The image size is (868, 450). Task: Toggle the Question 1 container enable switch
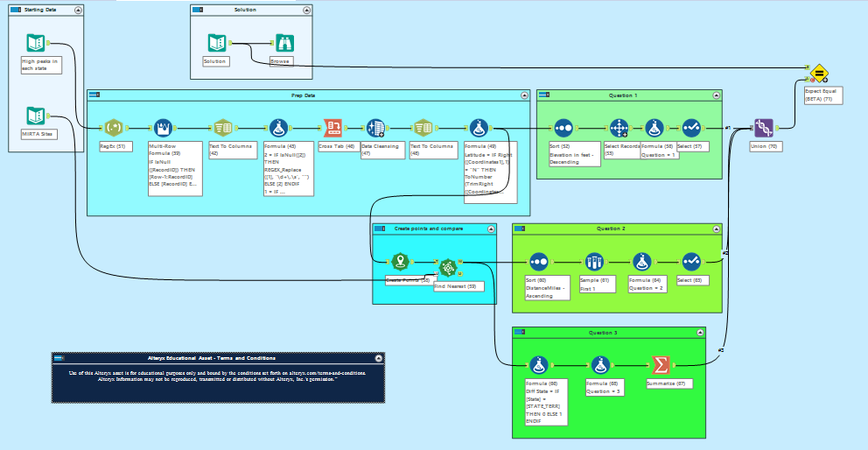(x=543, y=95)
